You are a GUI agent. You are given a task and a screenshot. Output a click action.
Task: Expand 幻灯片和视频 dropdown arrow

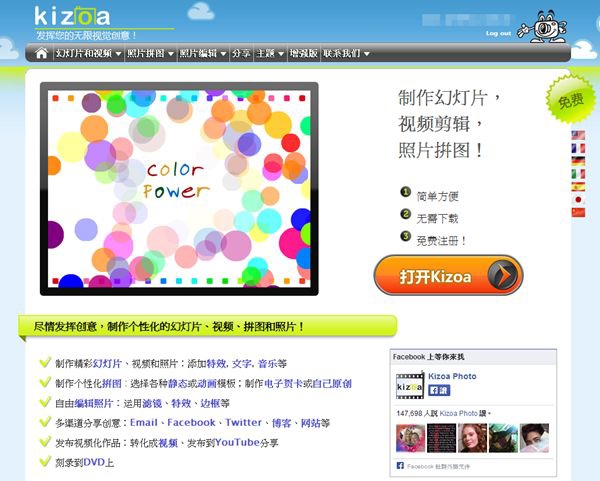pyautogui.click(x=118, y=54)
